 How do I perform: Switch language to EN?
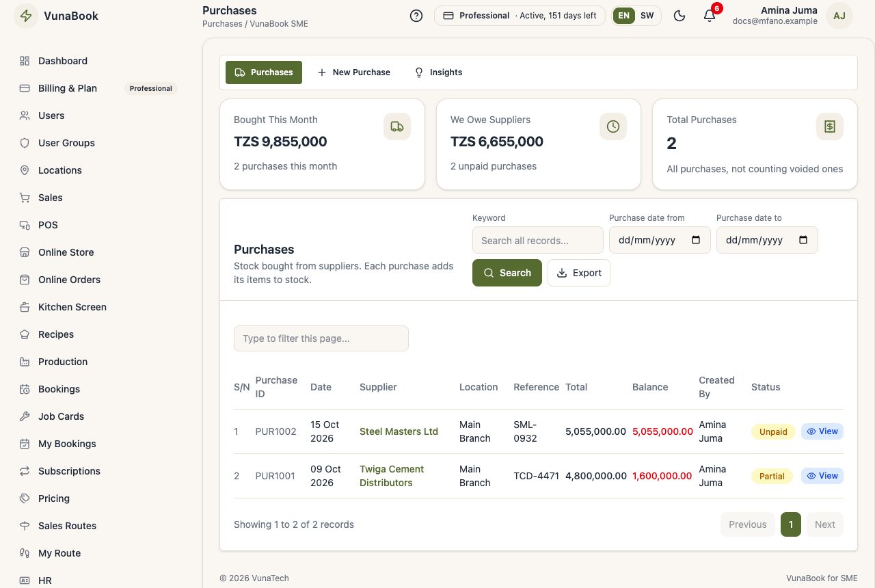click(x=624, y=16)
